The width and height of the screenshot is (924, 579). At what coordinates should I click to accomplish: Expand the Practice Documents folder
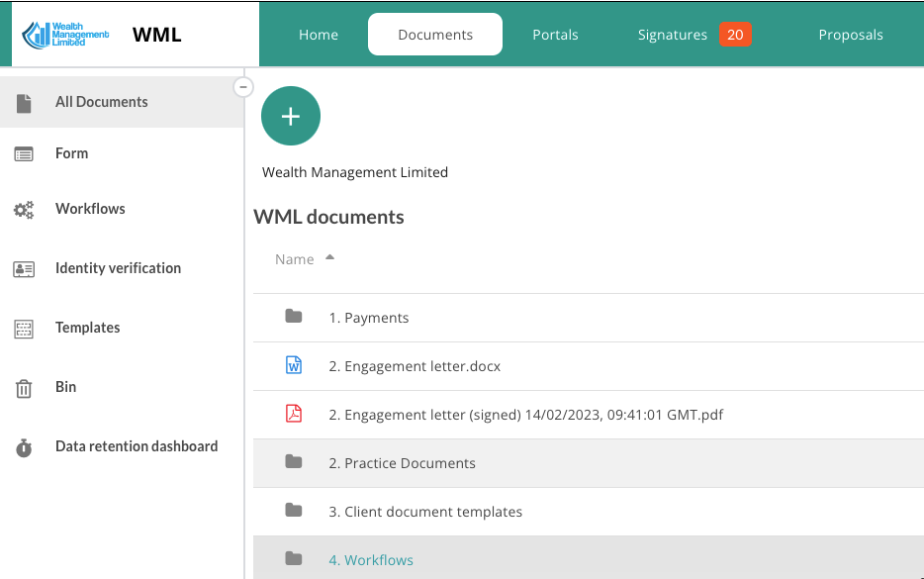coord(293,462)
